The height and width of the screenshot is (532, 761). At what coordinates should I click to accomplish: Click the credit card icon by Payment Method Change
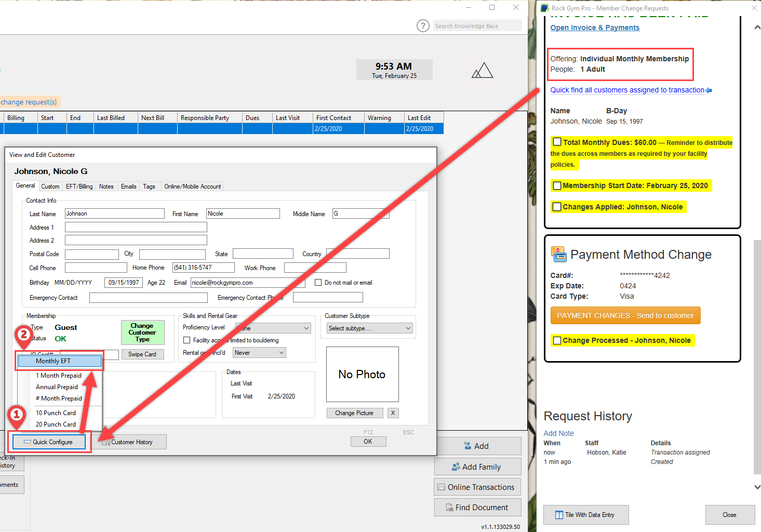558,254
